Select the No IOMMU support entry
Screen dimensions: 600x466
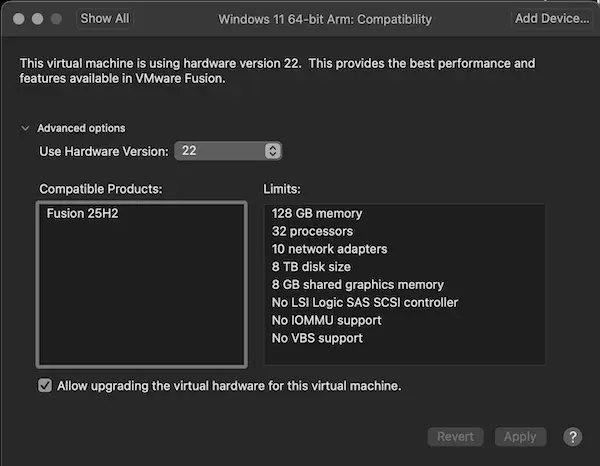(325, 321)
